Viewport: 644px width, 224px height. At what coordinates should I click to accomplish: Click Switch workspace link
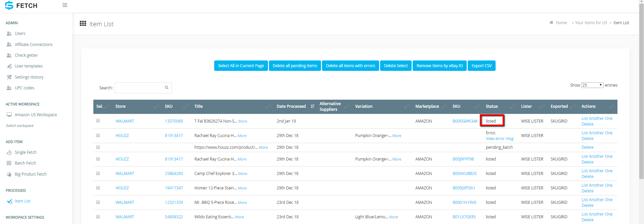tap(19, 126)
